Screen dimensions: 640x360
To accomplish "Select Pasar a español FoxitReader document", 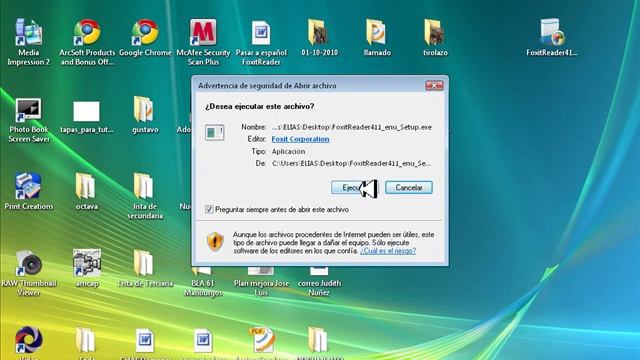I will (261, 41).
